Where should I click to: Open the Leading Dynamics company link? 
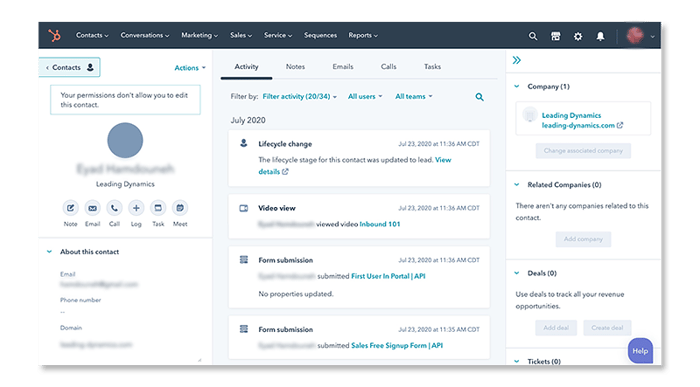click(x=571, y=115)
